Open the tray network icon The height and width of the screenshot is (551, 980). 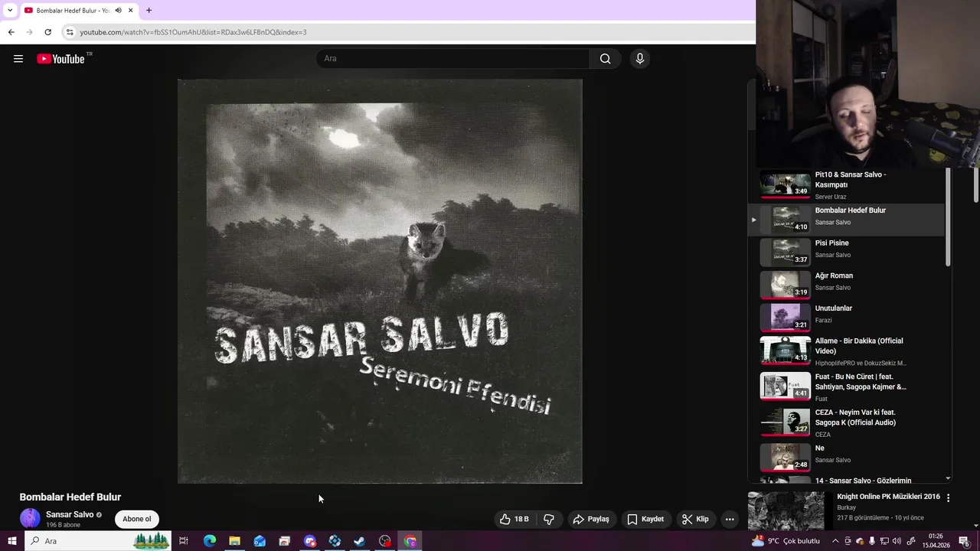pyautogui.click(x=884, y=541)
